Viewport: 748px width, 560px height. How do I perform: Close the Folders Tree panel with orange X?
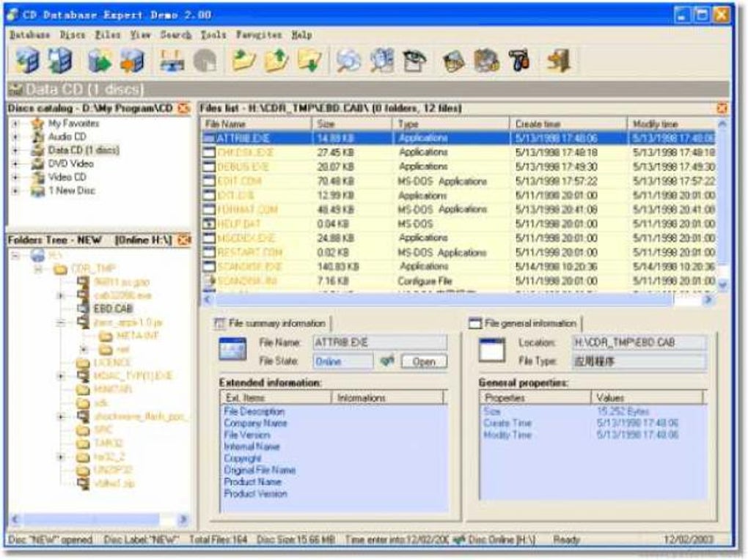(183, 240)
